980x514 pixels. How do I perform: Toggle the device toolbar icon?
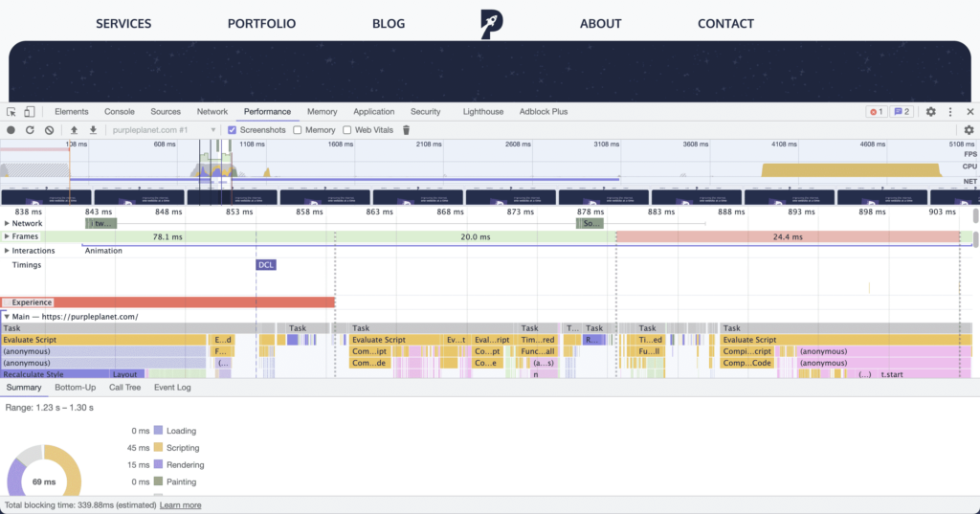point(30,112)
